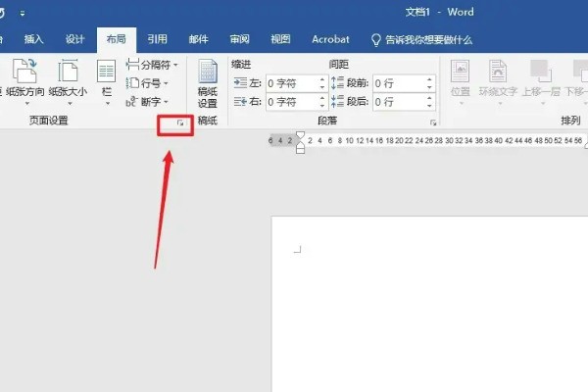The width and height of the screenshot is (588, 392).
Task: Open the Quick Access Toolbar customize dropdown
Action: coord(23,14)
